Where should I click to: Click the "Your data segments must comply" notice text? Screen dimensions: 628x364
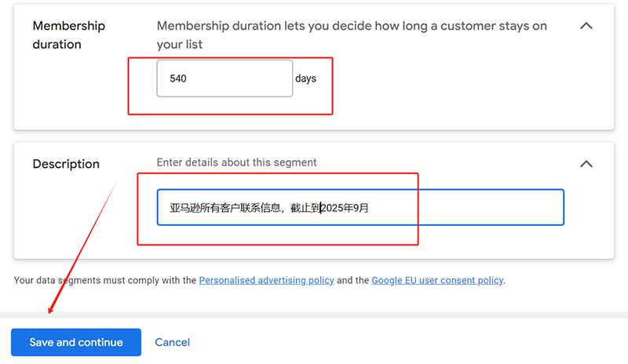(x=105, y=280)
